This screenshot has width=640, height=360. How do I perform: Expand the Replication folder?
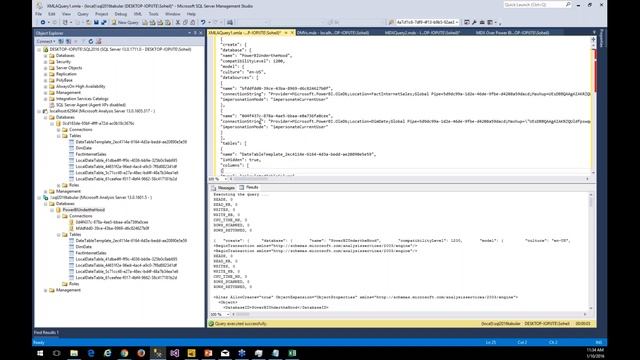coord(46,74)
